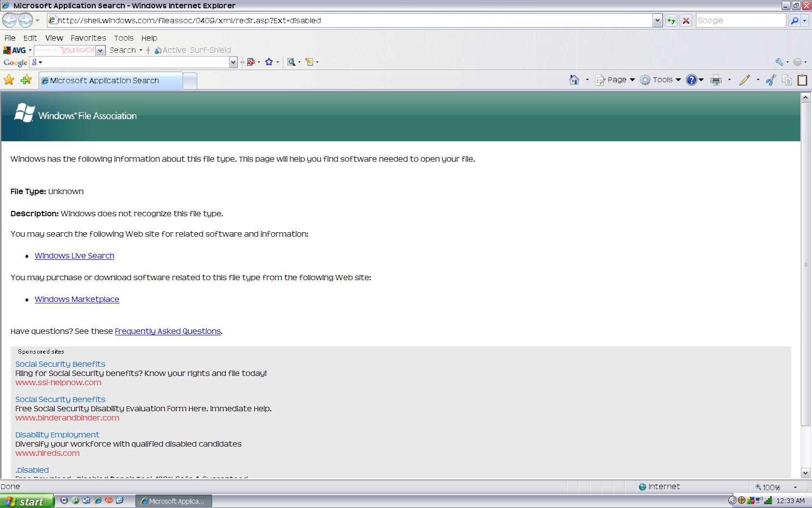The height and width of the screenshot is (508, 812).
Task: Open the Disability Employment sponsored link
Action: (57, 435)
